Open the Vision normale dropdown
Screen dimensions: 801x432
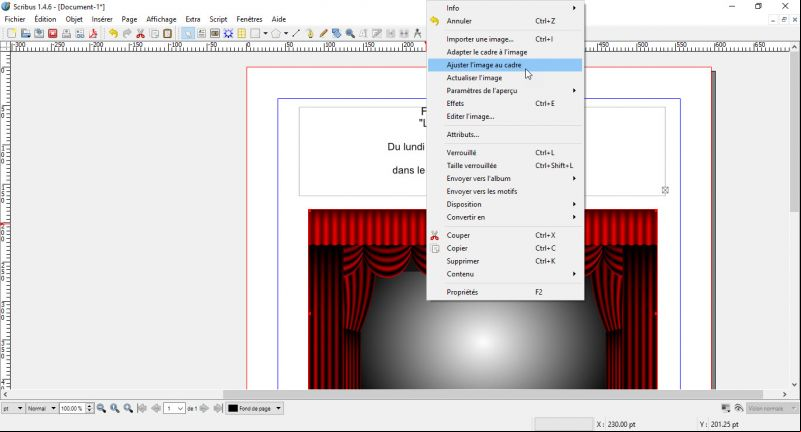click(772, 408)
